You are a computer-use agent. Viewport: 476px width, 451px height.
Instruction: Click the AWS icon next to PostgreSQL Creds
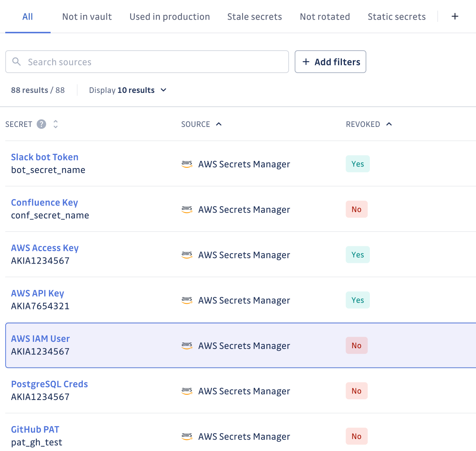click(187, 391)
